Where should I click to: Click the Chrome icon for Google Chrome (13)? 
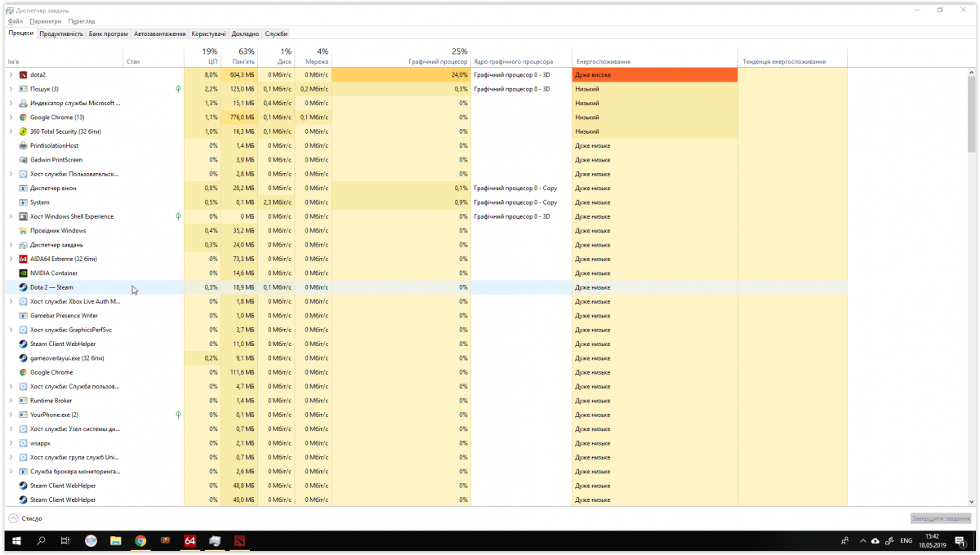tap(23, 118)
